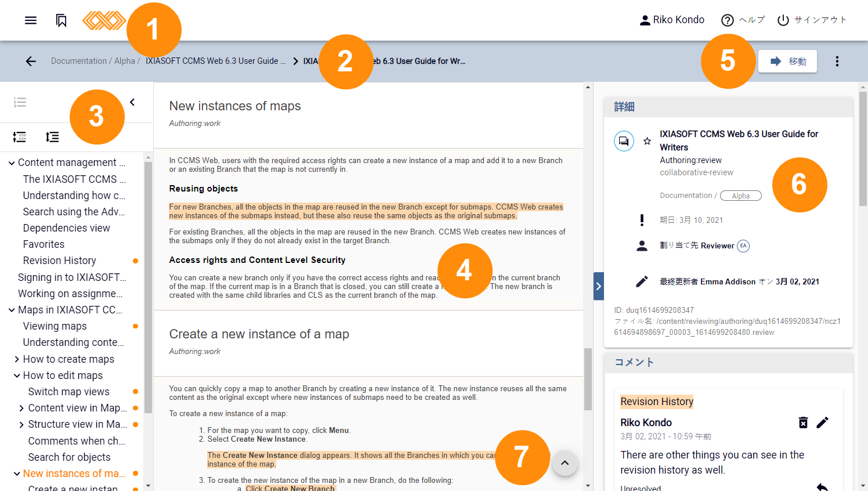Image resolution: width=868 pixels, height=491 pixels.
Task: Collapse Maps in IXIASOFT CC... node
Action: pos(12,310)
